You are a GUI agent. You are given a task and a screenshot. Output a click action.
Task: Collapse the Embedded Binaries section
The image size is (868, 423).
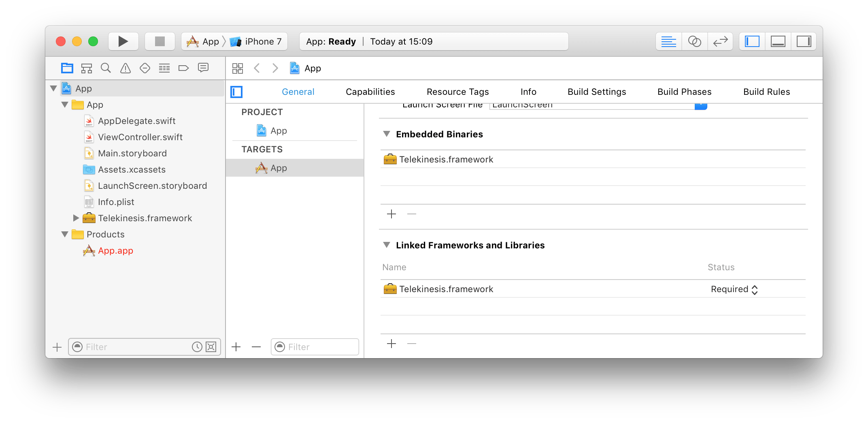[x=387, y=134]
